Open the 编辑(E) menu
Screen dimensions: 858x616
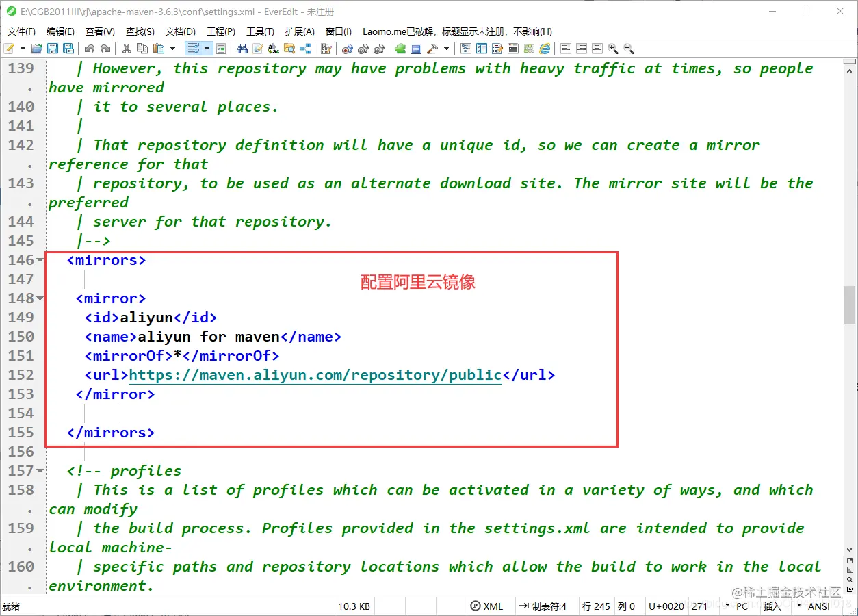[x=60, y=31]
